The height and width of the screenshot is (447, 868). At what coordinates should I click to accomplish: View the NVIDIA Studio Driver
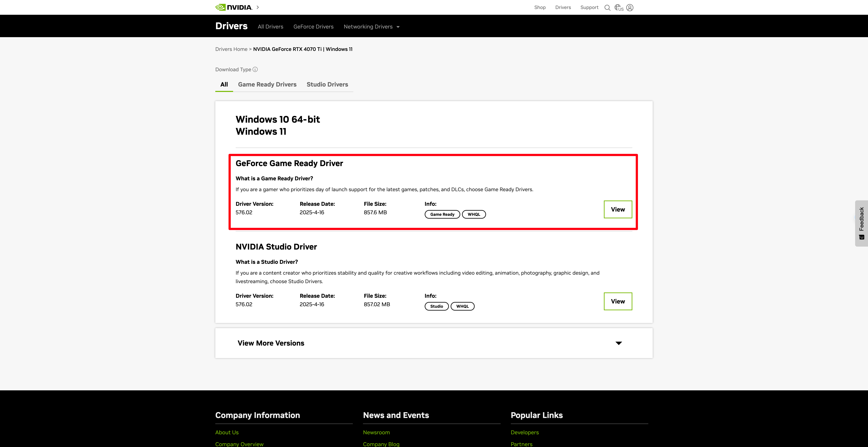tap(618, 301)
